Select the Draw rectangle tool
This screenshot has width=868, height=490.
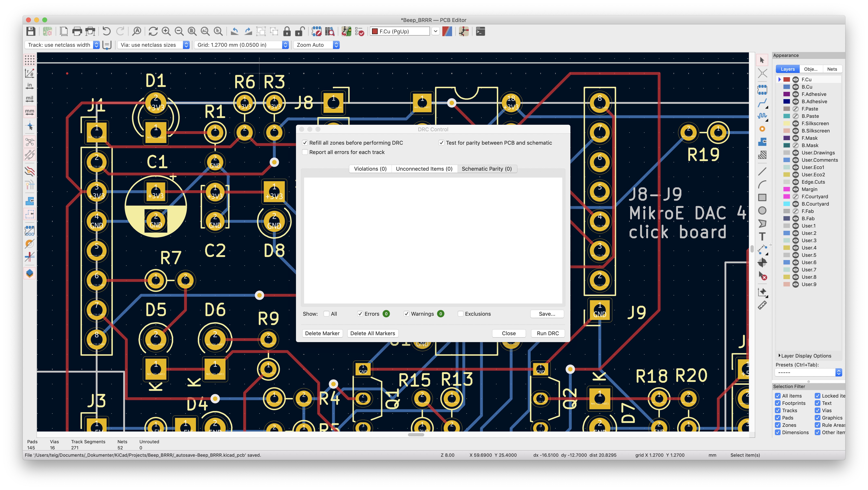(x=762, y=197)
